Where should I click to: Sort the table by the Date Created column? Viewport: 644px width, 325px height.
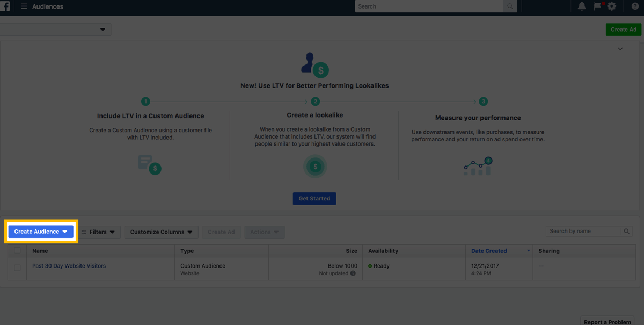tap(489, 250)
